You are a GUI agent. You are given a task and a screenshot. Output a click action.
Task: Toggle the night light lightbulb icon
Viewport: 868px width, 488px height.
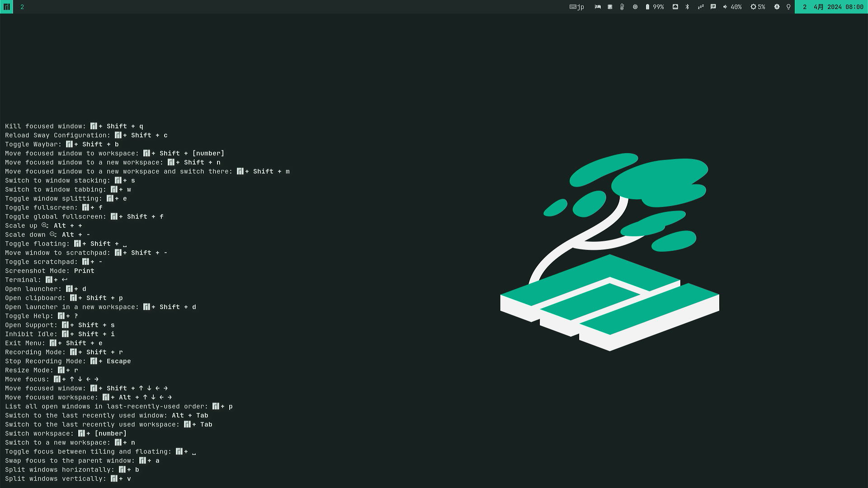788,7
